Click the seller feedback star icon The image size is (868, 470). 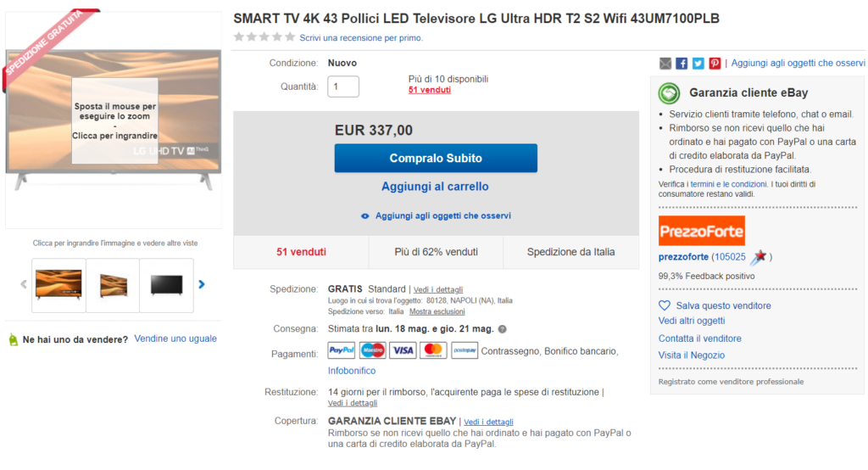click(x=758, y=257)
